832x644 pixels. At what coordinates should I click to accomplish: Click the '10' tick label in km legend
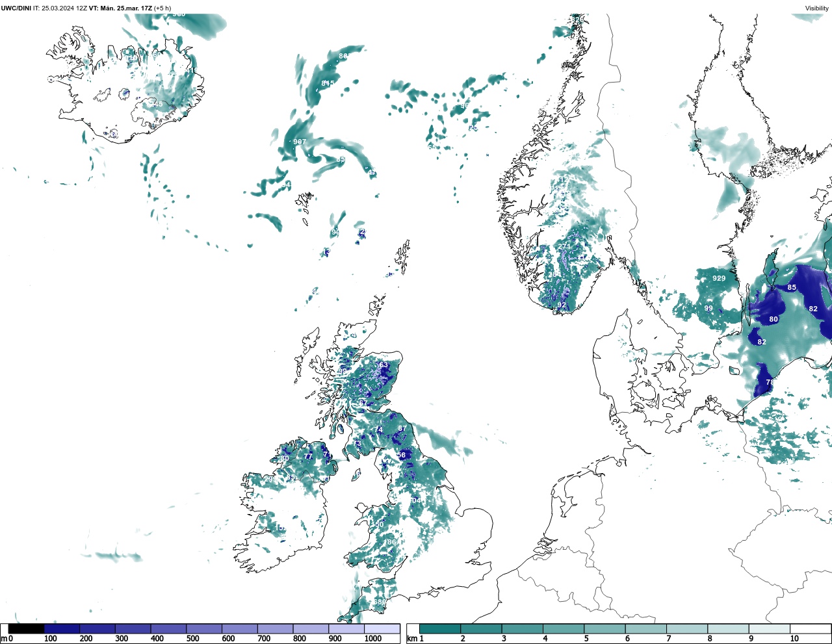794,639
